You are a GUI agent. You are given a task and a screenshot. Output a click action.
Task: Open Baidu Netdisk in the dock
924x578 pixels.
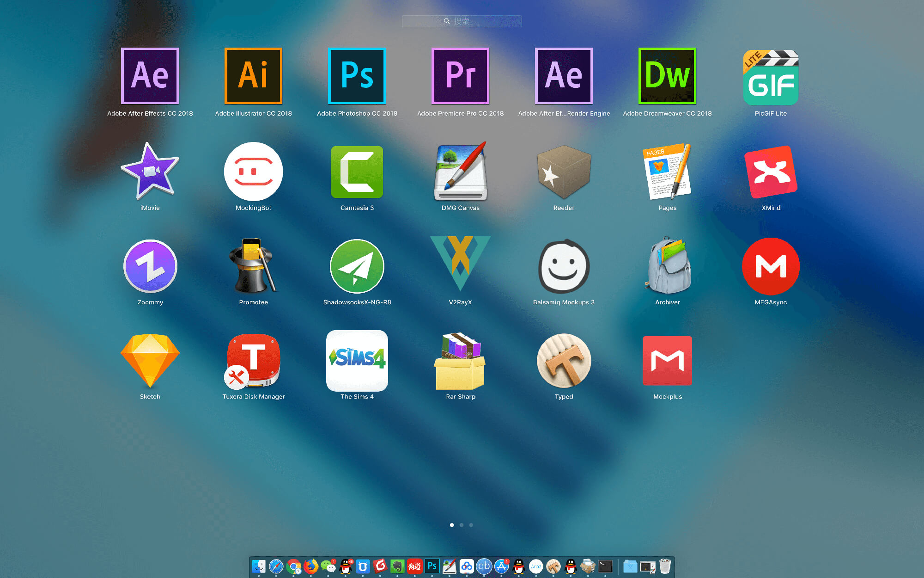[x=467, y=566]
